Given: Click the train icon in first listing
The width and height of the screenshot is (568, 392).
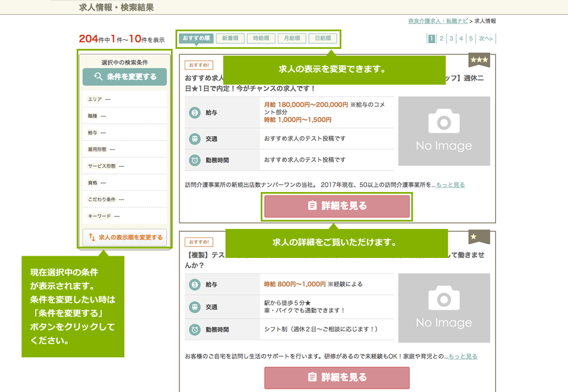Looking at the screenshot, I should click(195, 139).
